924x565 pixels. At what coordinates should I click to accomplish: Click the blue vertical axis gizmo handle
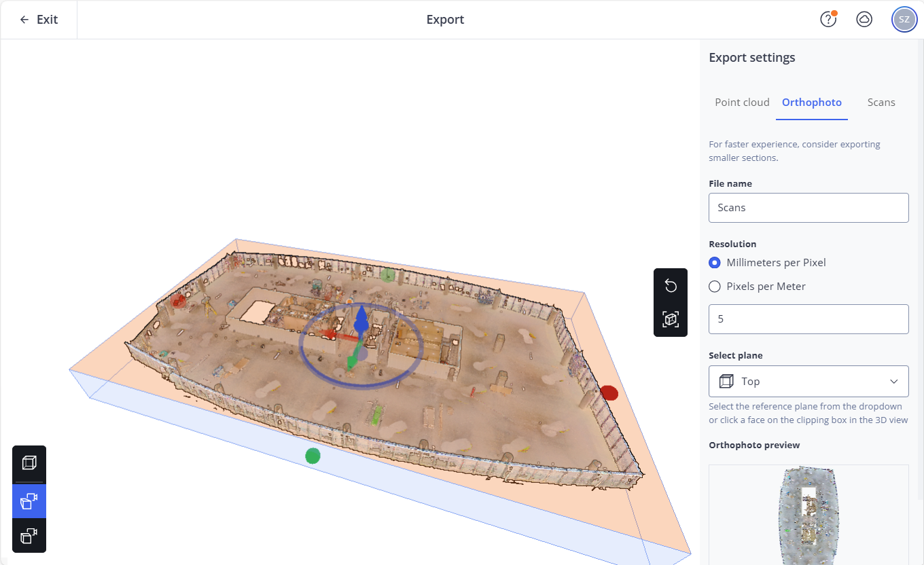point(361,319)
